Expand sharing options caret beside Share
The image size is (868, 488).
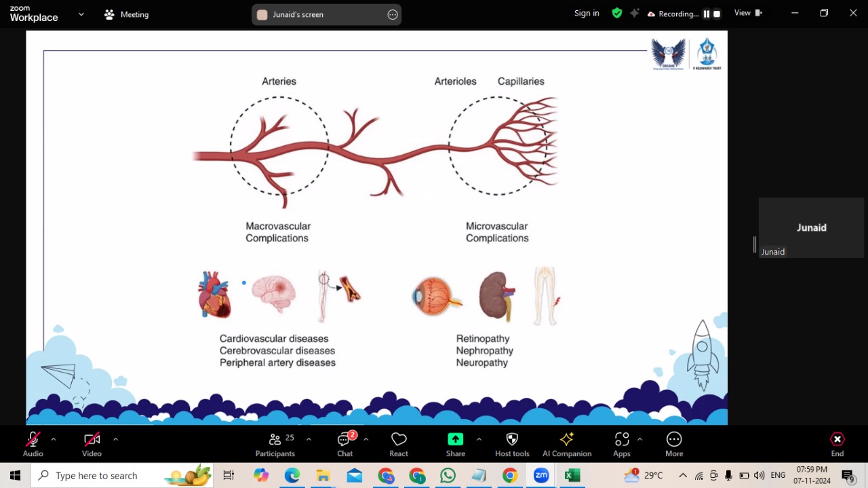coord(479,439)
